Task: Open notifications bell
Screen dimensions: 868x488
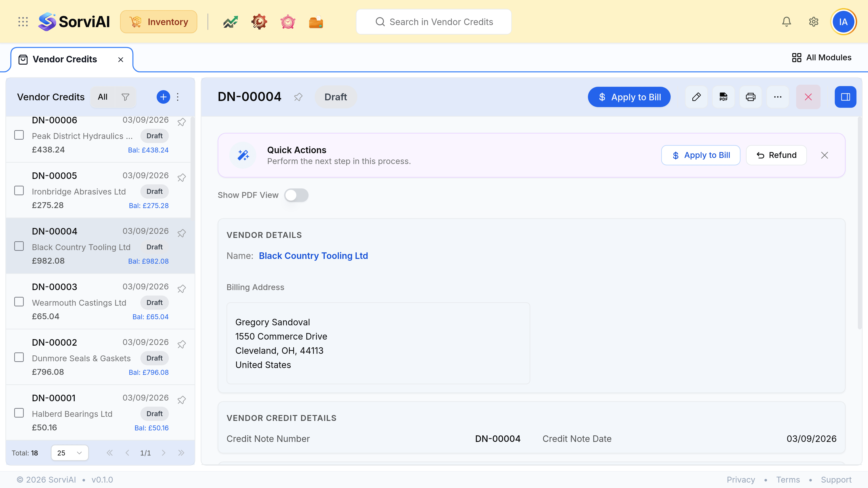Action: [x=786, y=22]
